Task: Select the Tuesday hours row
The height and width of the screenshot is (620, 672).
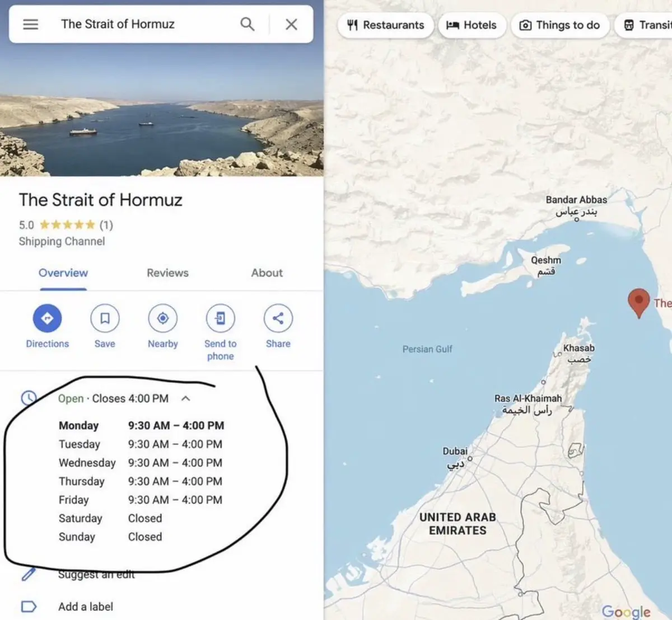Action: 141,444
